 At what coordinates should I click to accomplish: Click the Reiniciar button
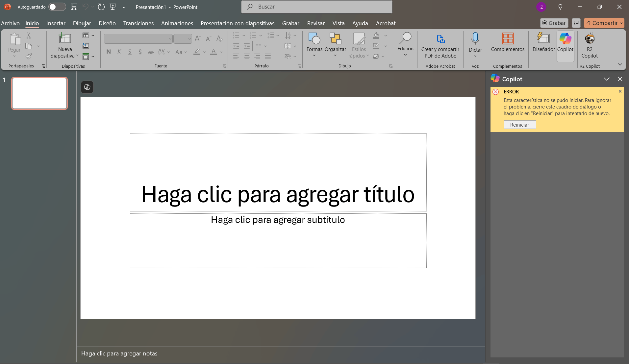pos(519,125)
